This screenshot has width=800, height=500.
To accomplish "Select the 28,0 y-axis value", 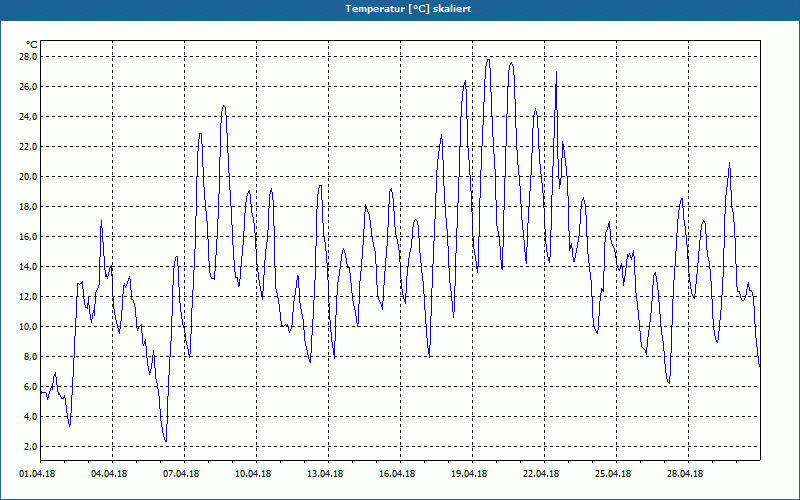I will point(28,57).
